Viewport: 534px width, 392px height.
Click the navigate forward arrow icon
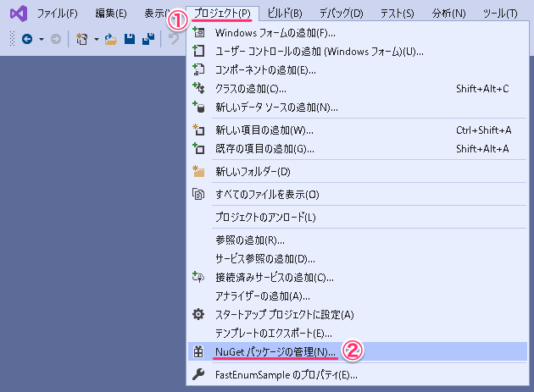point(56,39)
